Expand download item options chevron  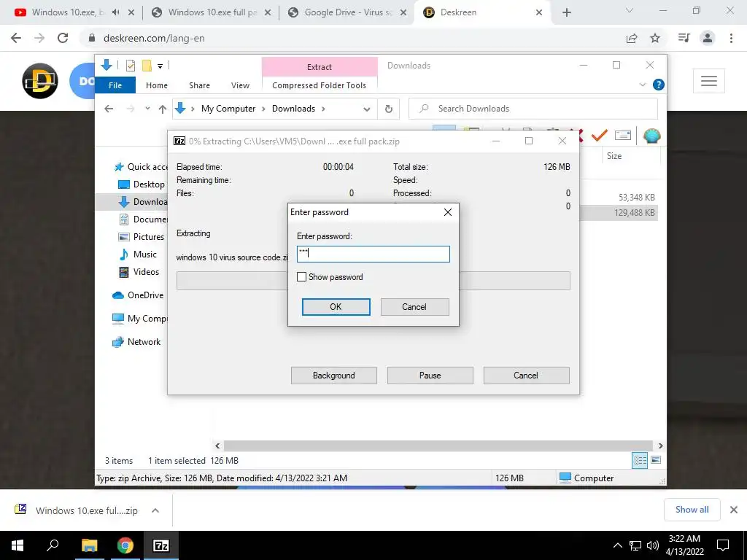coord(155,510)
